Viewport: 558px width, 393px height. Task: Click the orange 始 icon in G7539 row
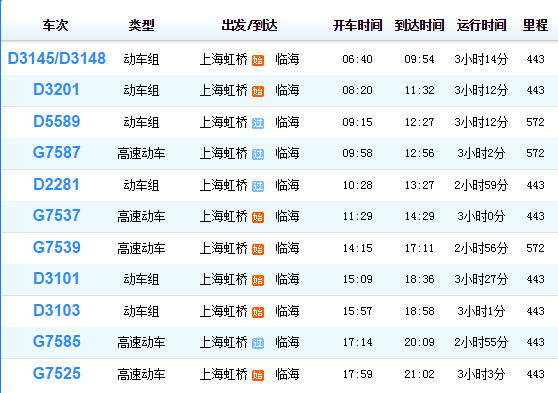click(x=258, y=249)
